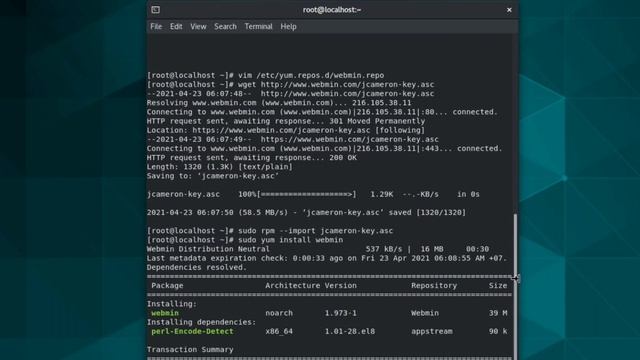This screenshot has height=360, width=640.
Task: Open the File menu
Action: pos(156,27)
